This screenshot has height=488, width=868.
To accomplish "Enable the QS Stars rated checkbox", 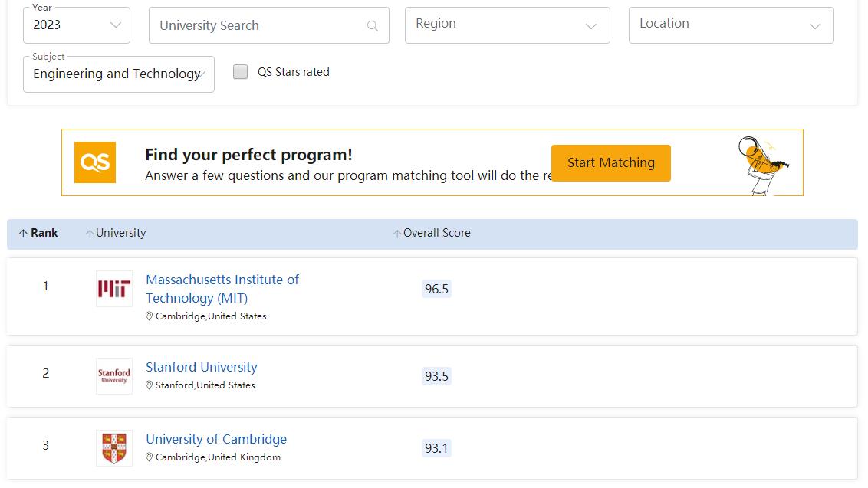I will coord(241,72).
